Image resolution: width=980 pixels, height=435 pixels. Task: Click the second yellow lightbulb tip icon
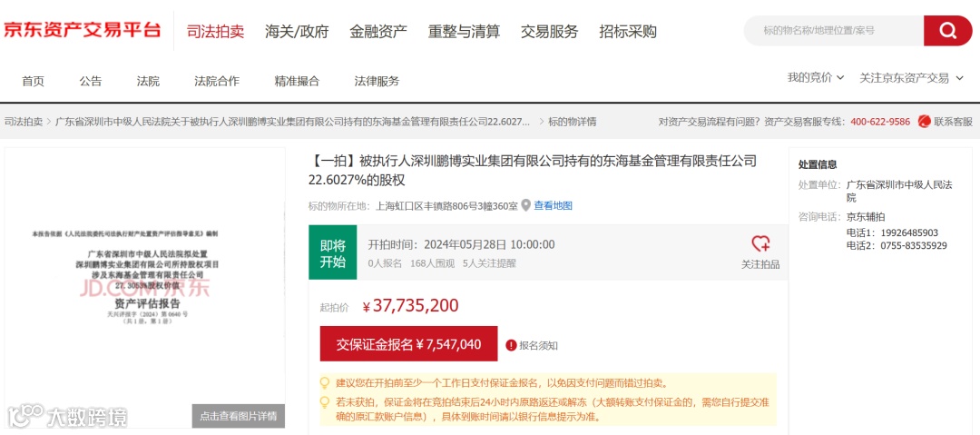[x=324, y=401]
